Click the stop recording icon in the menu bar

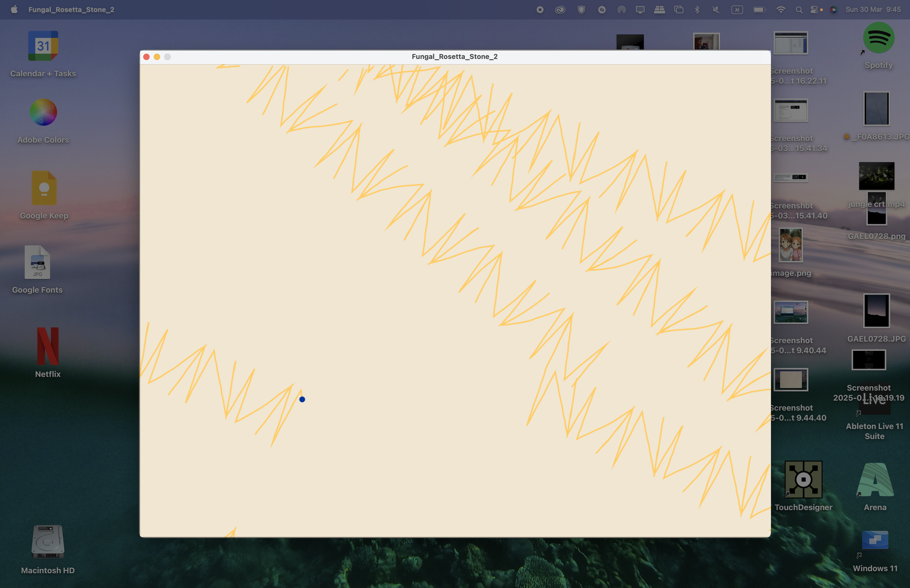[540, 9]
